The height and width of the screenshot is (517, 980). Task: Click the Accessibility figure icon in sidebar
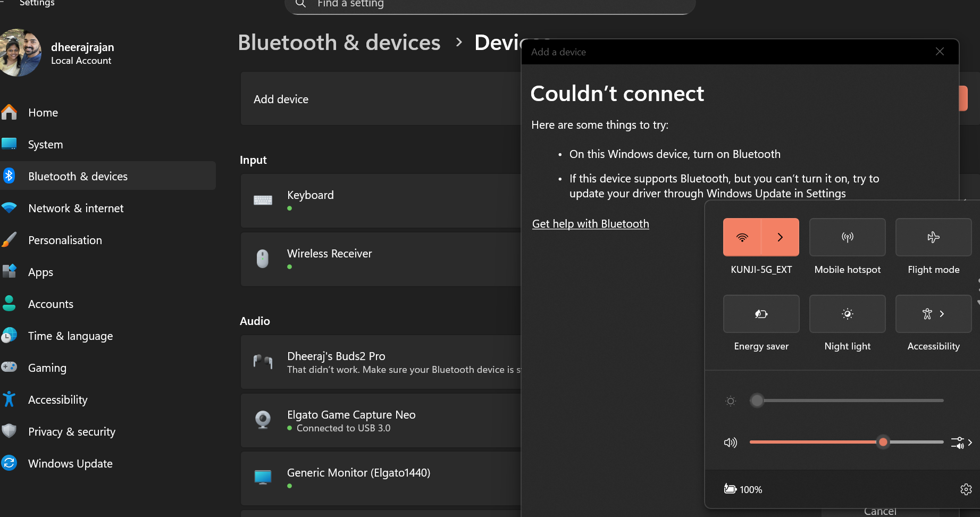click(x=9, y=399)
